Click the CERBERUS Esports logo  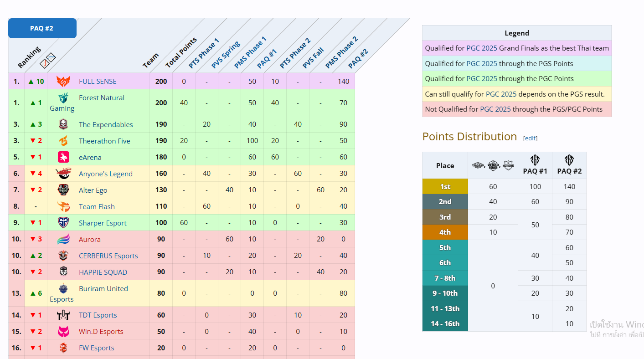coord(63,256)
